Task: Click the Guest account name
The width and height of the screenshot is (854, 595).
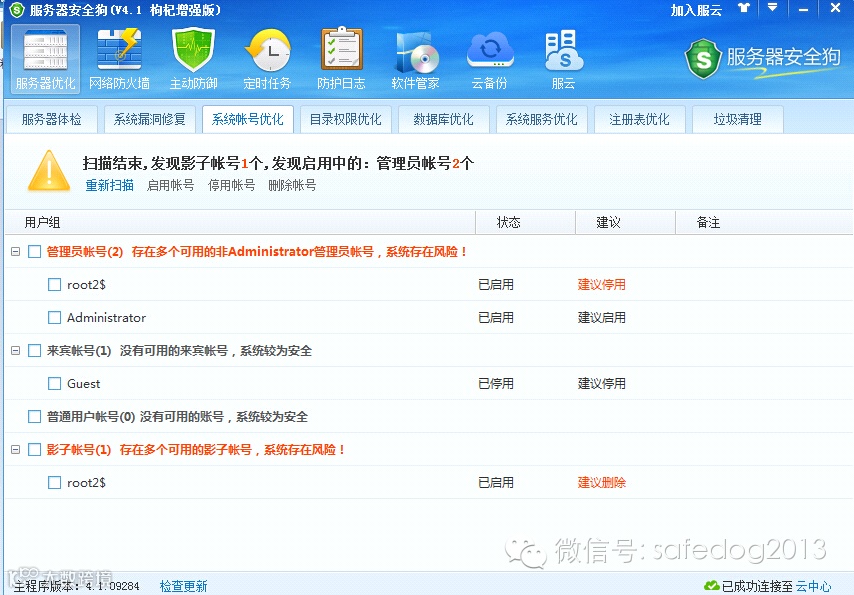Action: click(83, 384)
